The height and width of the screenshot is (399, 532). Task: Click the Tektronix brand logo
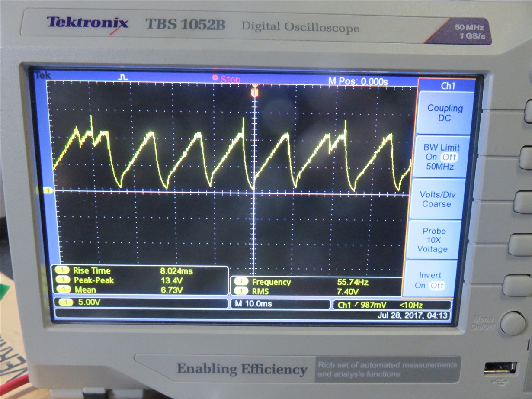(x=88, y=23)
